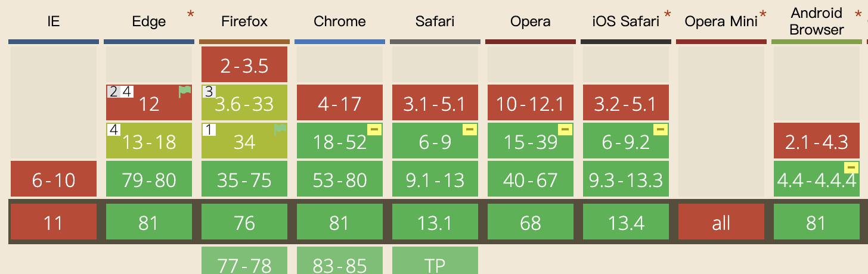The image size is (868, 274).
Task: Select the Chrome column header
Action: pyautogui.click(x=340, y=22)
